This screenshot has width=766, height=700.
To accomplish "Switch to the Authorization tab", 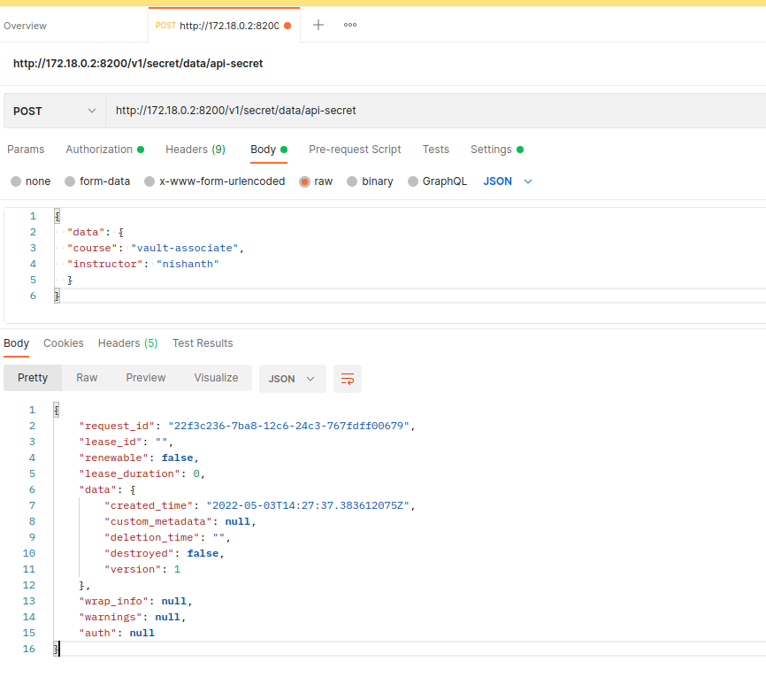I will [99, 150].
